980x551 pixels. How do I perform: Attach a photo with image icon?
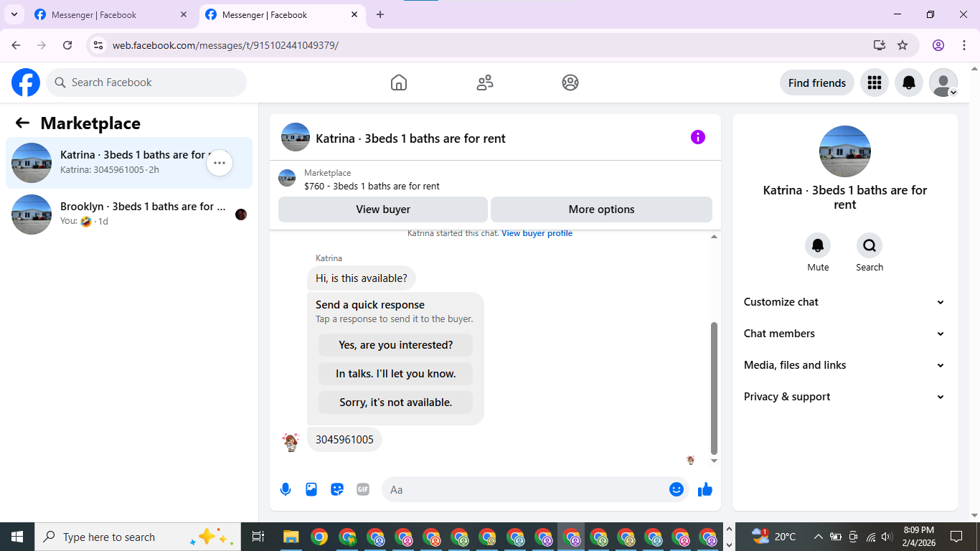[x=311, y=489]
